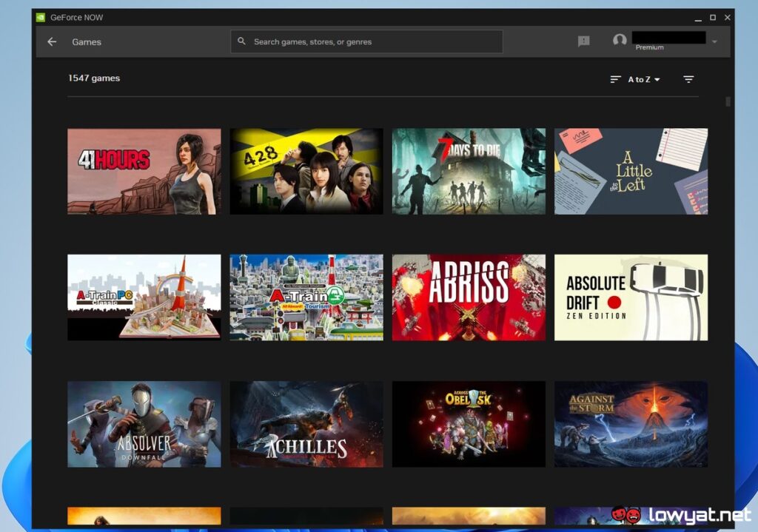Click the Games page title
The image size is (758, 532).
point(87,42)
